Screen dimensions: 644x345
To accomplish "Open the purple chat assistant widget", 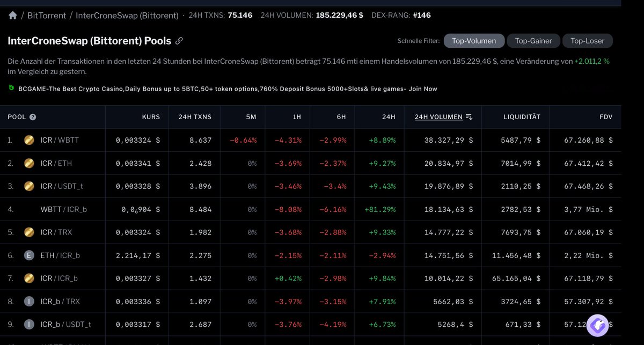I will tap(597, 325).
